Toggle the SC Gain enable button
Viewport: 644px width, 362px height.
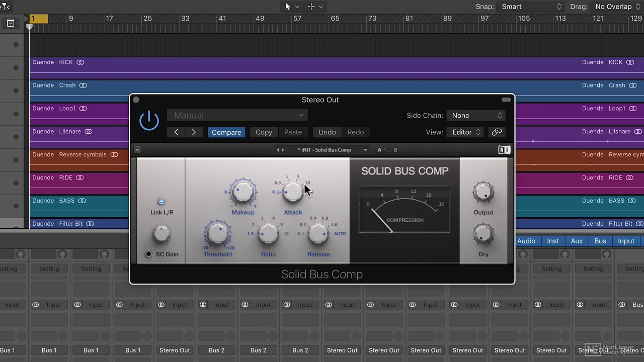pos(148,254)
